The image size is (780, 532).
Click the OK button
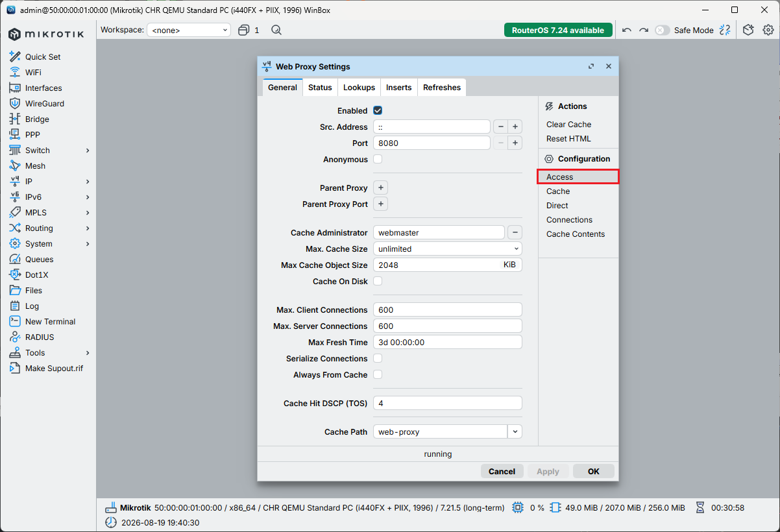coord(594,472)
